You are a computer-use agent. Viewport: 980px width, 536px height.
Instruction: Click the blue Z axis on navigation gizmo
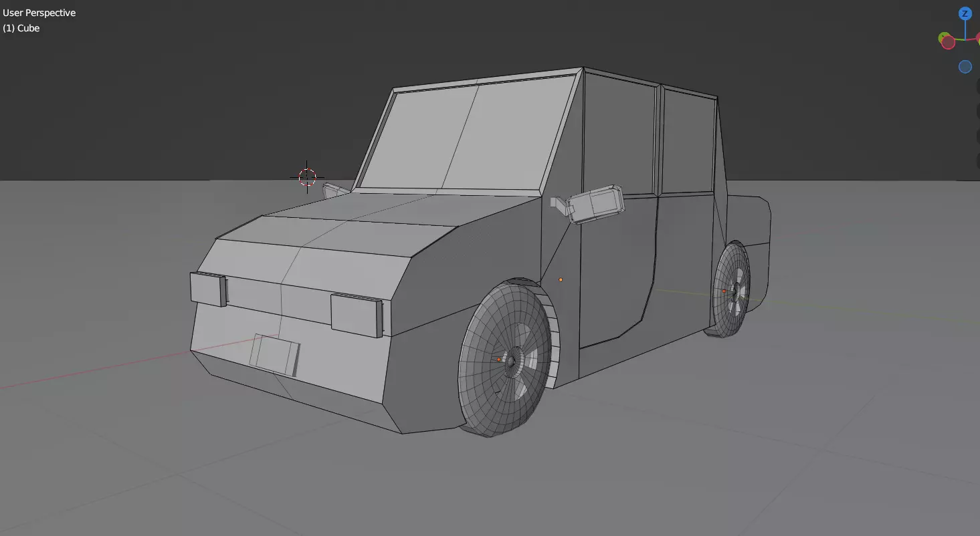click(x=965, y=13)
